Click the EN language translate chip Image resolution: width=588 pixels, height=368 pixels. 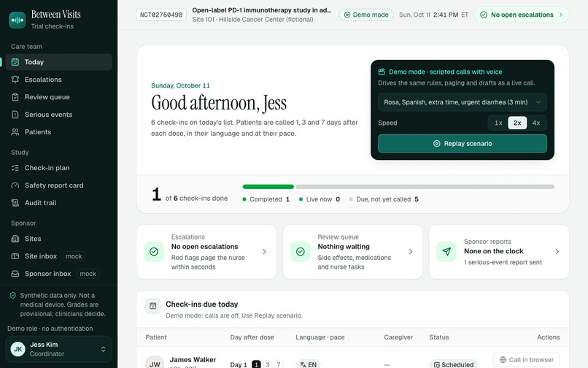[309, 364]
